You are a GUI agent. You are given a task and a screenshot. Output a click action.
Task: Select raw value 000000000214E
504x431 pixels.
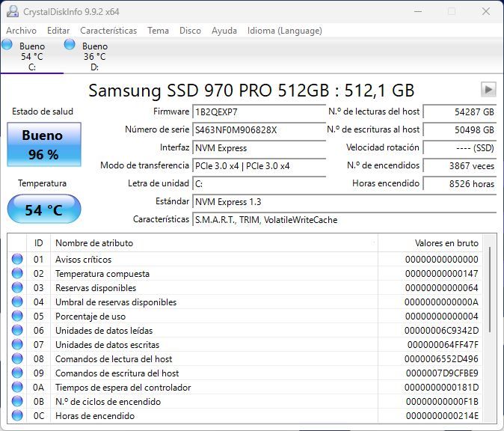(x=442, y=415)
